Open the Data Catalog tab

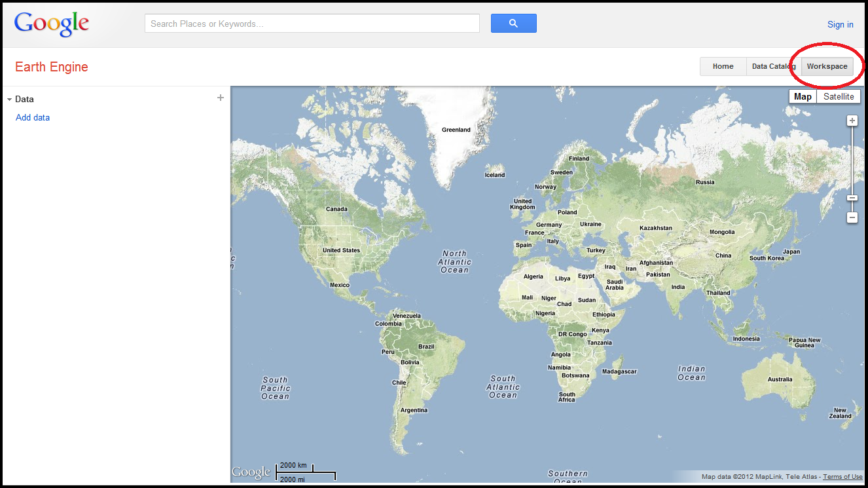pyautogui.click(x=774, y=66)
